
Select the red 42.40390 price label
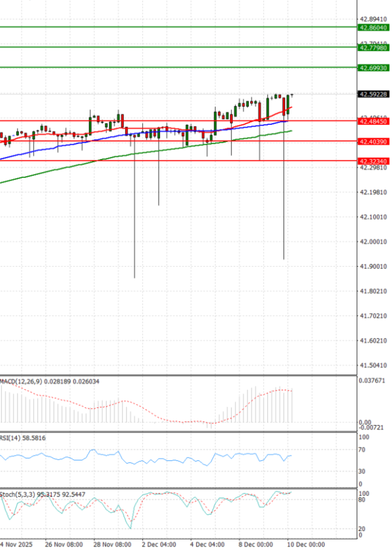click(x=374, y=141)
